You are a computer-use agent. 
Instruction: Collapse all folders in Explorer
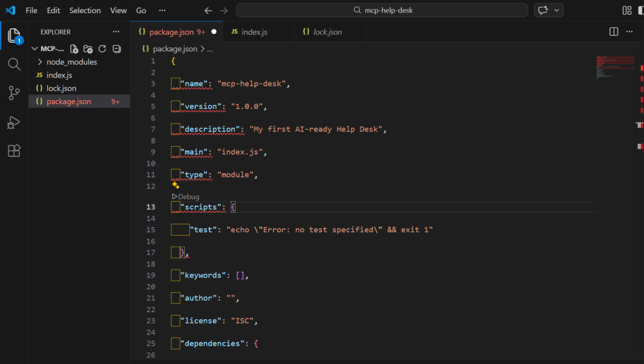click(116, 48)
